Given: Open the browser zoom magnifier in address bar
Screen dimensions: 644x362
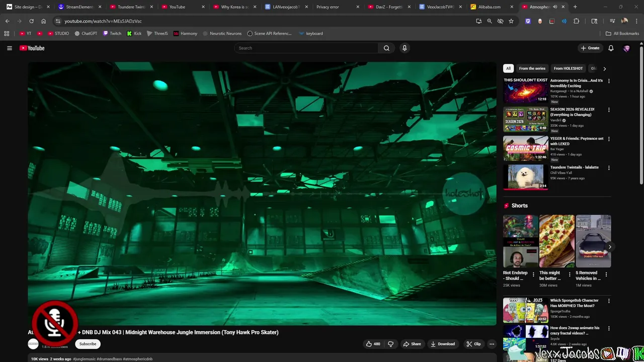Looking at the screenshot, I should point(490,21).
